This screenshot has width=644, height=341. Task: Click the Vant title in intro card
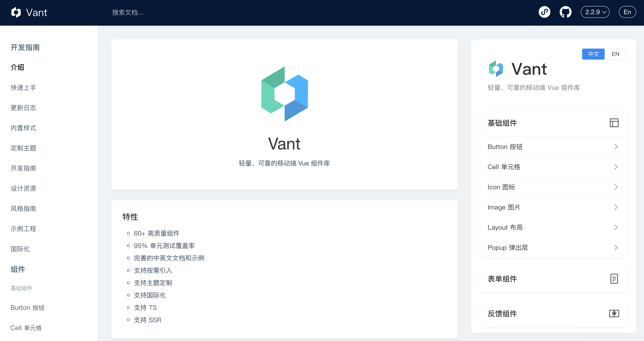tap(284, 144)
